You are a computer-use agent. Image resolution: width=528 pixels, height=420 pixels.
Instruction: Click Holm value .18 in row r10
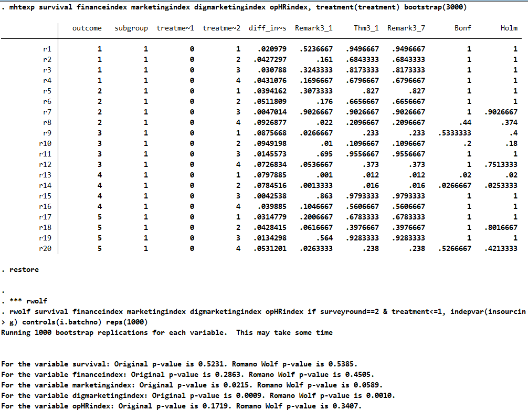(511, 143)
